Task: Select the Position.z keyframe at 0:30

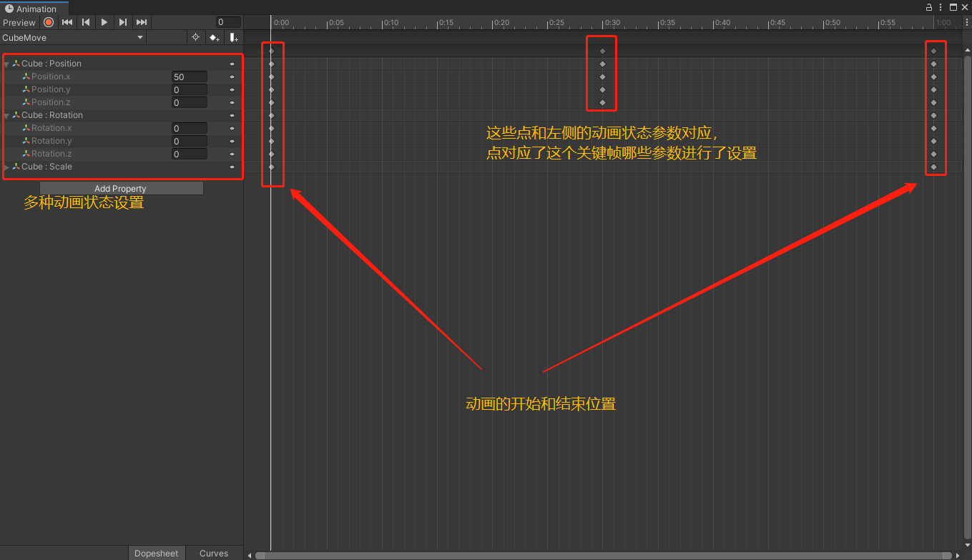Action: 602,102
